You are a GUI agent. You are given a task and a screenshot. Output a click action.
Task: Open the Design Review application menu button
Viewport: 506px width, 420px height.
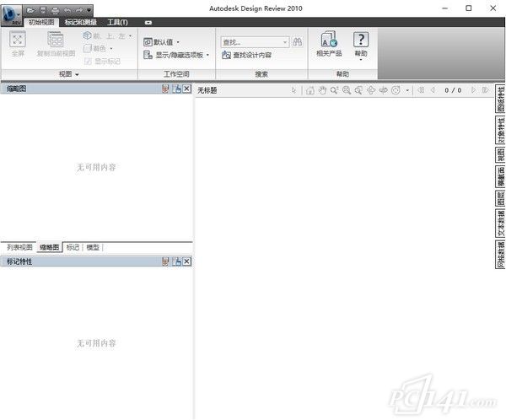11,14
